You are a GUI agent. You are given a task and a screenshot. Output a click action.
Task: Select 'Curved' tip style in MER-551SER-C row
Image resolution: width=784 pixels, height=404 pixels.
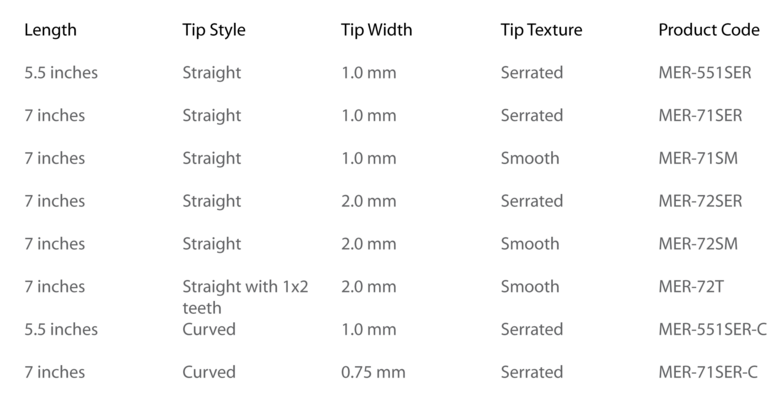point(209,330)
